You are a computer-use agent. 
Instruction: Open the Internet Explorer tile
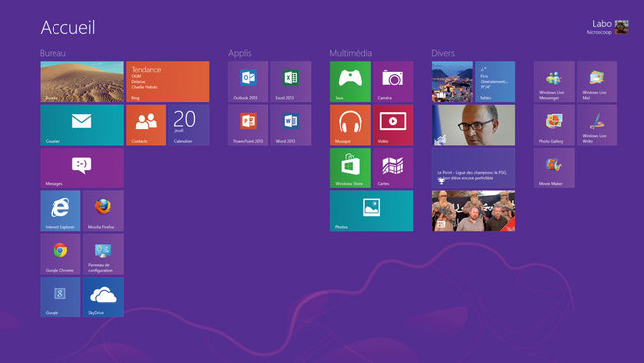(x=60, y=211)
